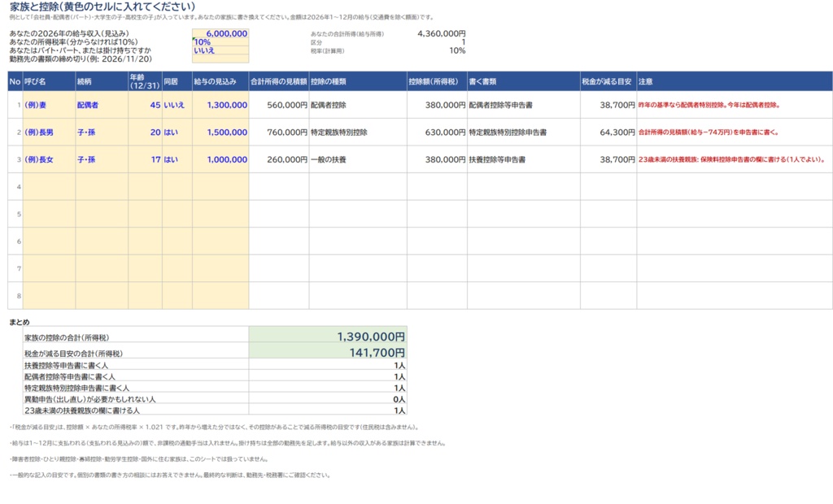Click the 注意 column header
The width and height of the screenshot is (833, 504).
pyautogui.click(x=735, y=81)
